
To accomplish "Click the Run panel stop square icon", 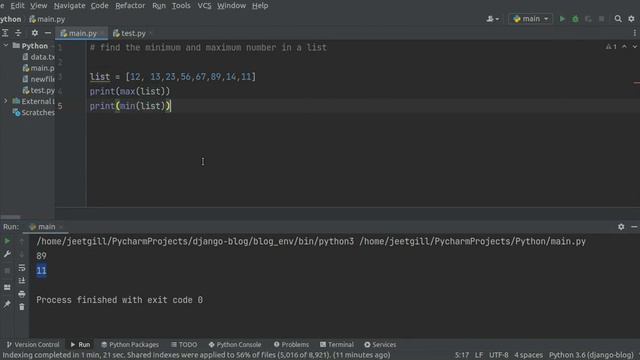I will pyautogui.click(x=7, y=271).
